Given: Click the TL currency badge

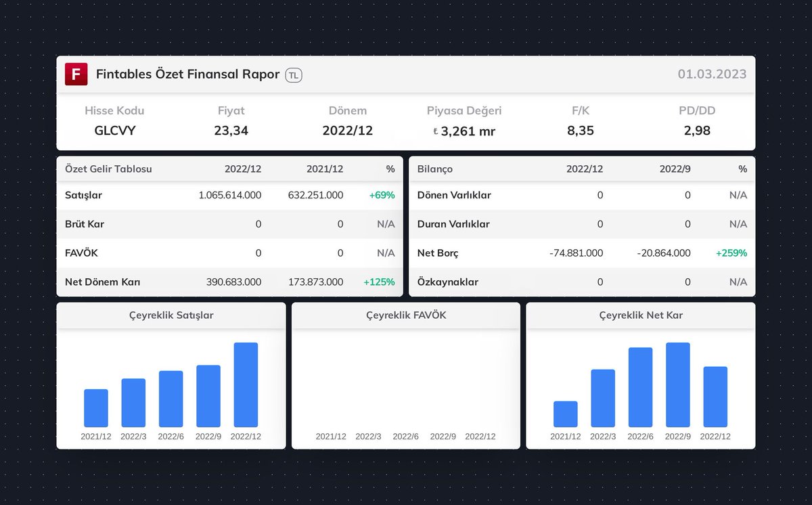Looking at the screenshot, I should pyautogui.click(x=294, y=75).
